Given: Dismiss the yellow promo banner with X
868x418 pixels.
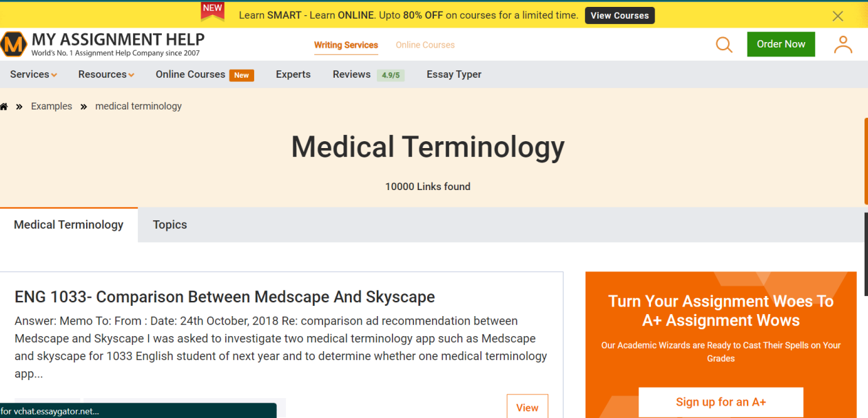Looking at the screenshot, I should click(838, 16).
